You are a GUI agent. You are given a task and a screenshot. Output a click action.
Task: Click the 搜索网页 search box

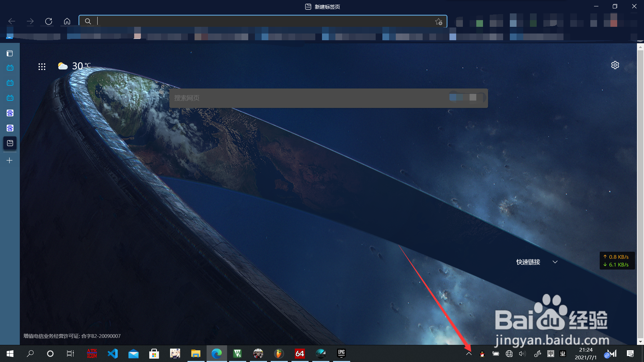pyautogui.click(x=328, y=98)
